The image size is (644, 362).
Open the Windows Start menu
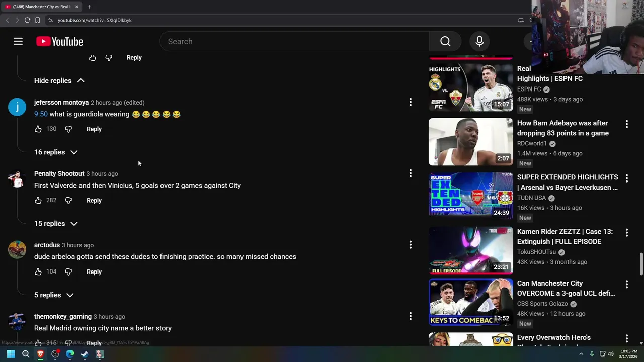click(x=11, y=354)
